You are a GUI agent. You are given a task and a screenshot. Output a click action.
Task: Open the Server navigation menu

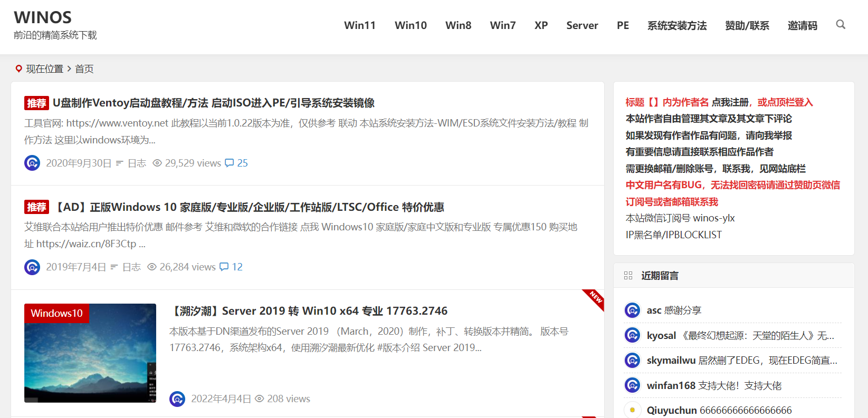coord(582,25)
